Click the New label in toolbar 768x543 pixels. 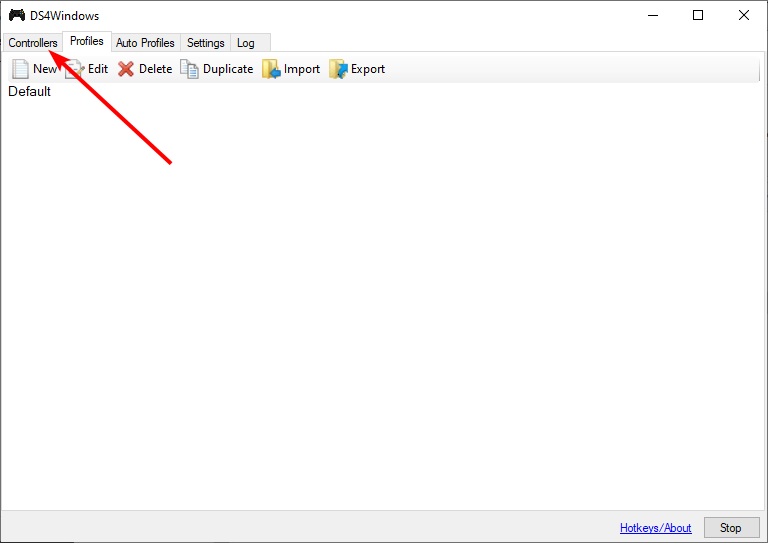point(45,69)
